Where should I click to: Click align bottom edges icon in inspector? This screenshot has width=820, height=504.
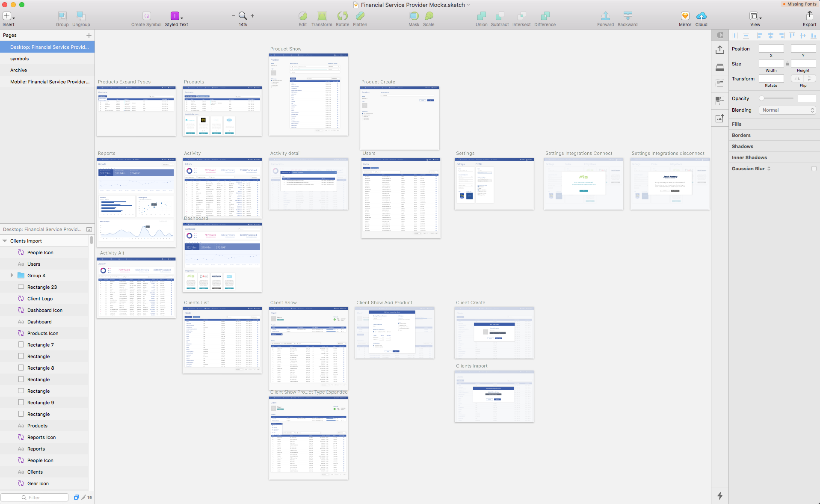[813, 36]
